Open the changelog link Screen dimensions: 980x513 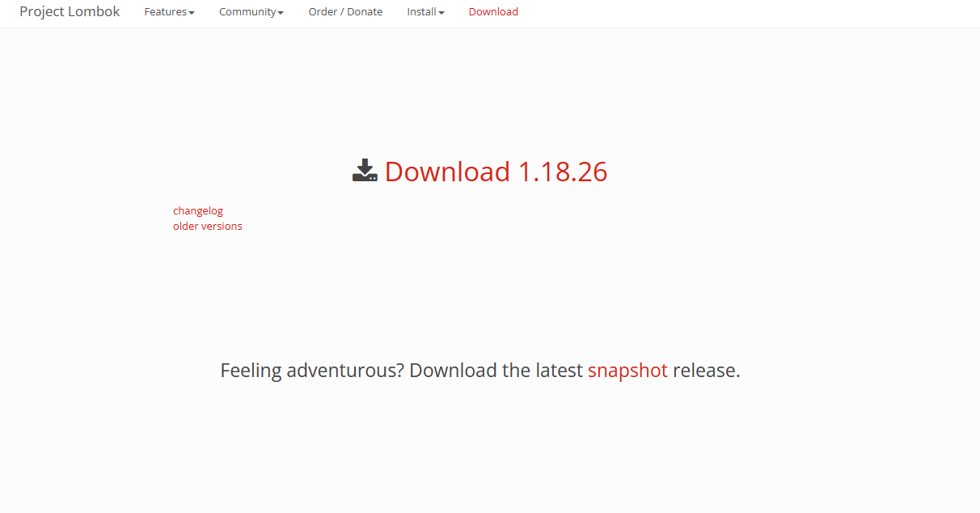click(198, 210)
